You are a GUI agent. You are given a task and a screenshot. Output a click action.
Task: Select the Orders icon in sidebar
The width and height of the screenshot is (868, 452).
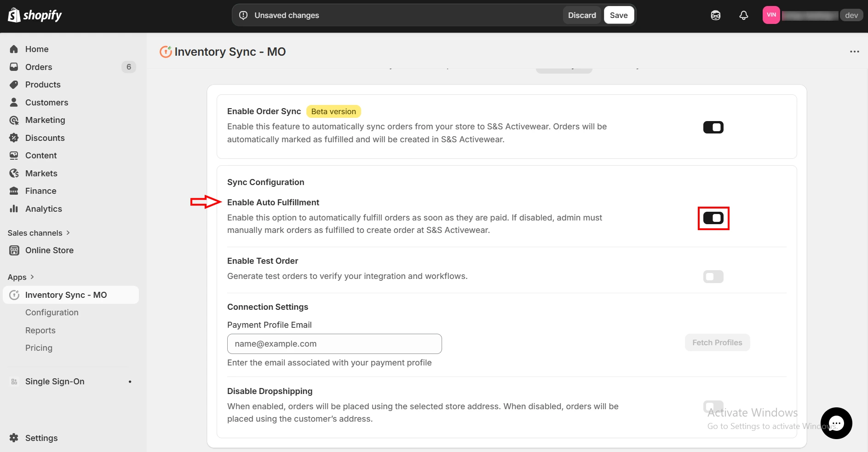[x=14, y=67]
